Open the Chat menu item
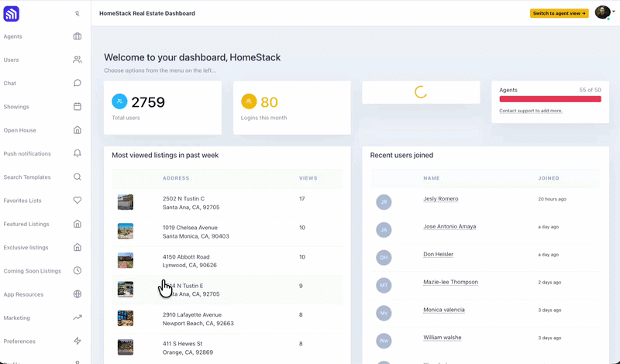 (x=10, y=84)
